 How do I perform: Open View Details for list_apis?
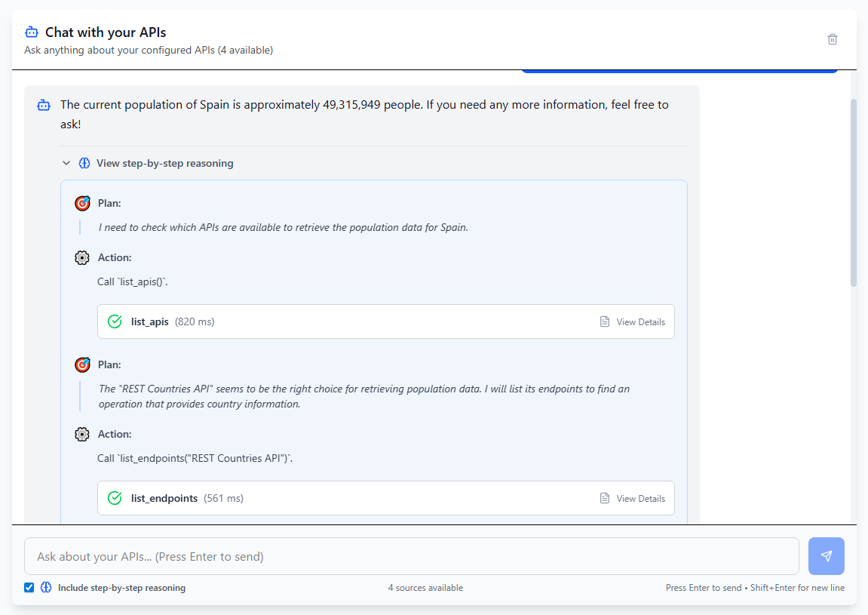tap(633, 321)
